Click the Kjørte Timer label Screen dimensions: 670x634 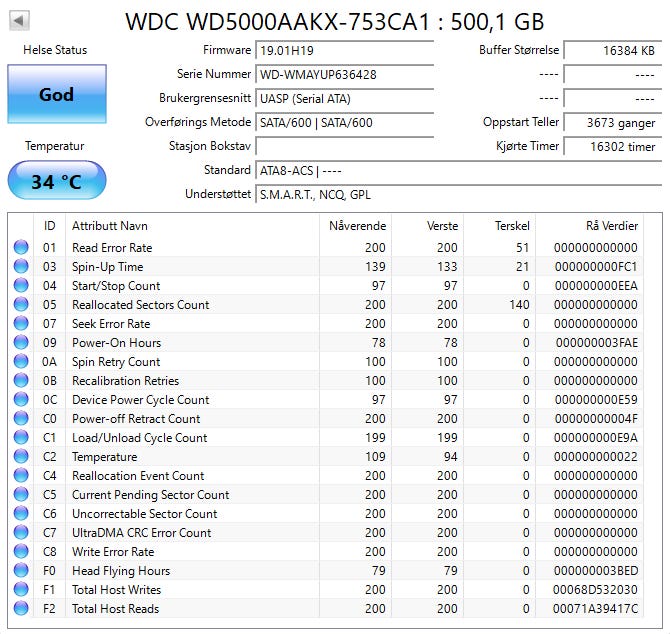point(527,146)
